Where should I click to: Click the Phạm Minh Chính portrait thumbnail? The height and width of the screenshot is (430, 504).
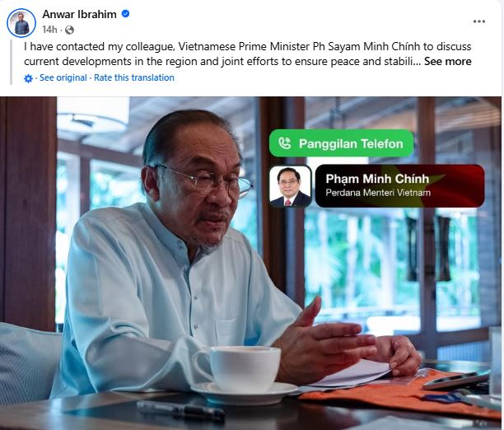tap(290, 186)
